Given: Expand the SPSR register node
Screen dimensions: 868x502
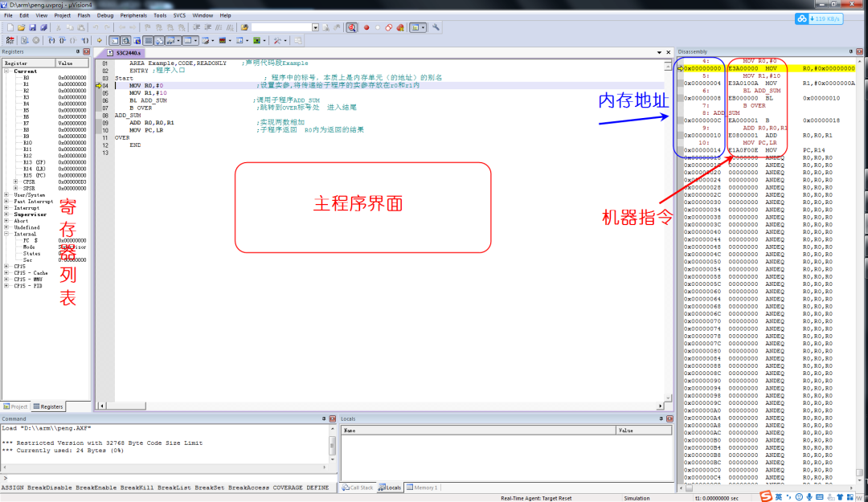Looking at the screenshot, I should (15, 188).
